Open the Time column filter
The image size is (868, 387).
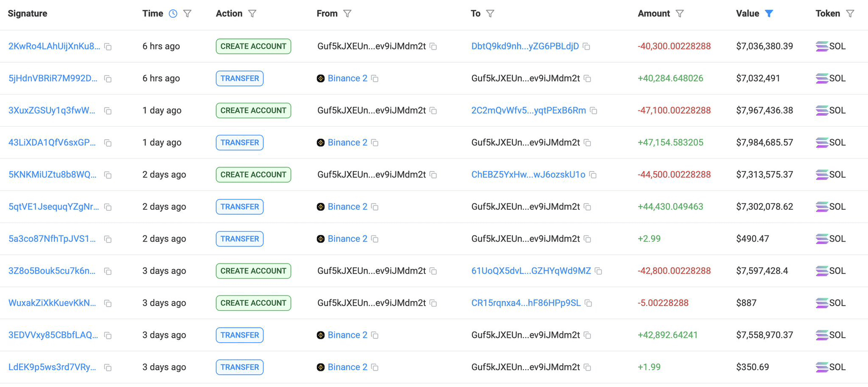[x=187, y=14]
